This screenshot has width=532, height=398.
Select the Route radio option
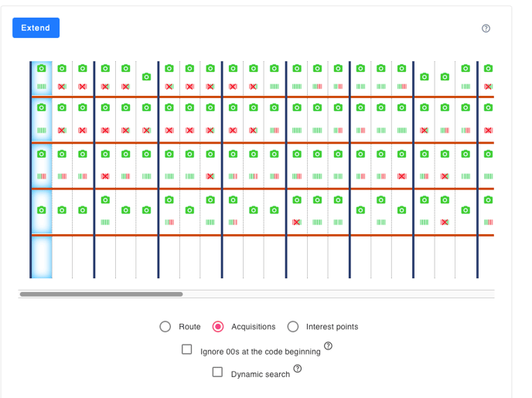165,327
